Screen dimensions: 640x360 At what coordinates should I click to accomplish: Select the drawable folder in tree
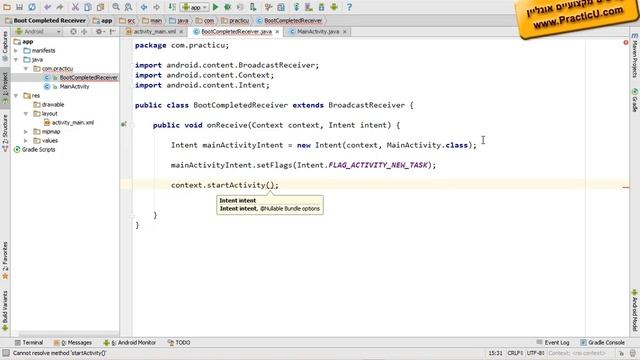[x=49, y=104]
